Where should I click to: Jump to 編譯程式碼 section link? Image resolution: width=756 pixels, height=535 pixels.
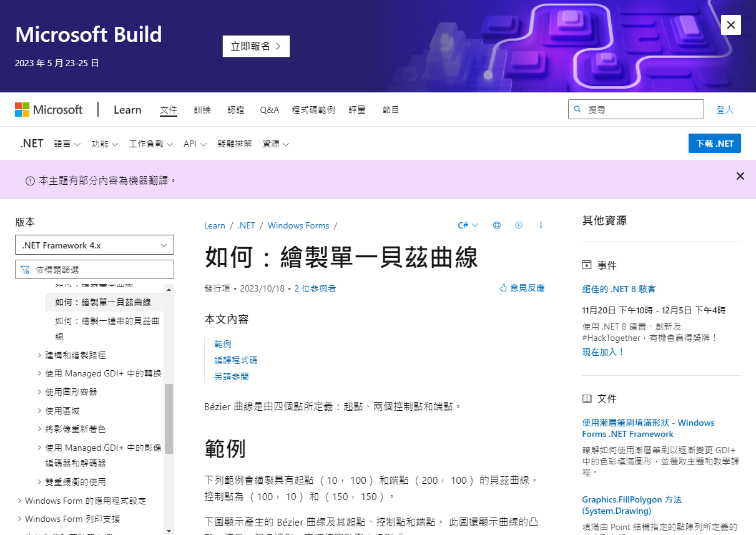(x=236, y=360)
